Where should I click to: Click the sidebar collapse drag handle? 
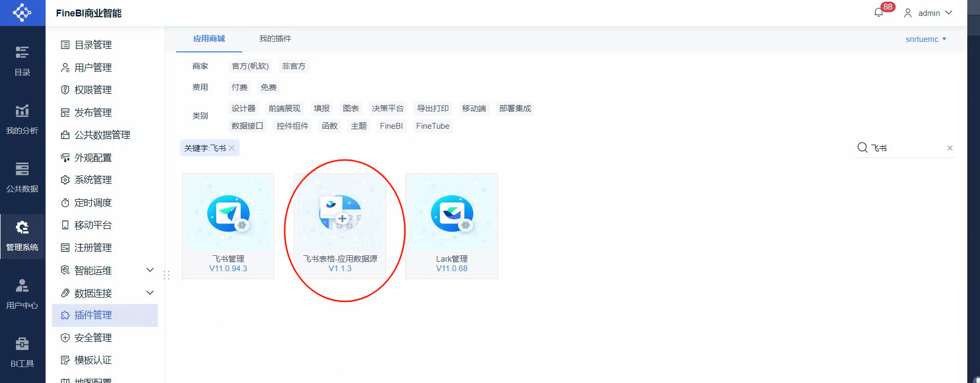click(167, 275)
